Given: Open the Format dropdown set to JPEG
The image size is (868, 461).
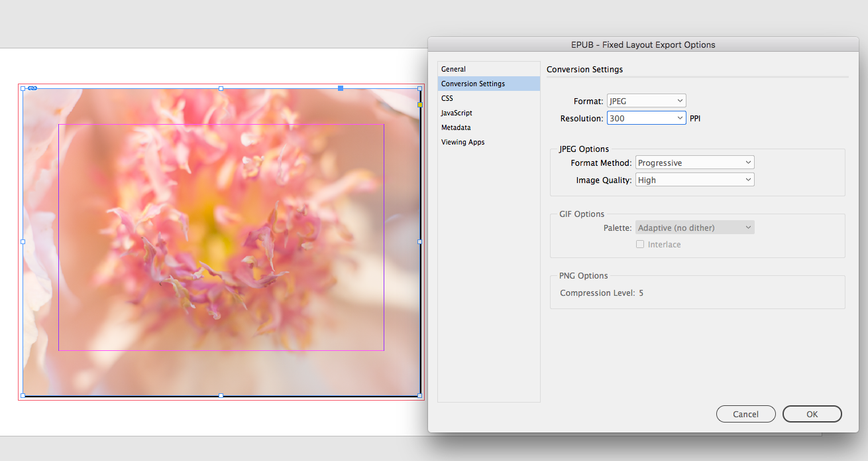Looking at the screenshot, I should point(646,101).
